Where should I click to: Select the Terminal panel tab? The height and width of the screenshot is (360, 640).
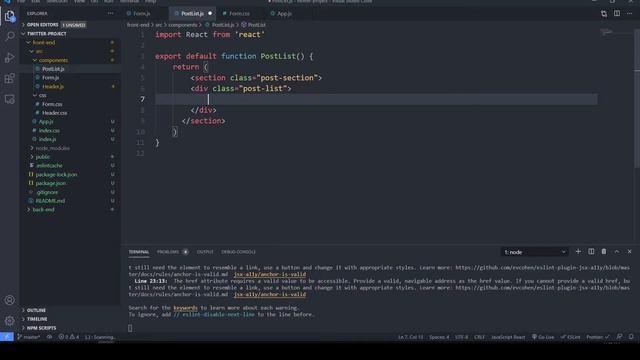[x=139, y=252]
